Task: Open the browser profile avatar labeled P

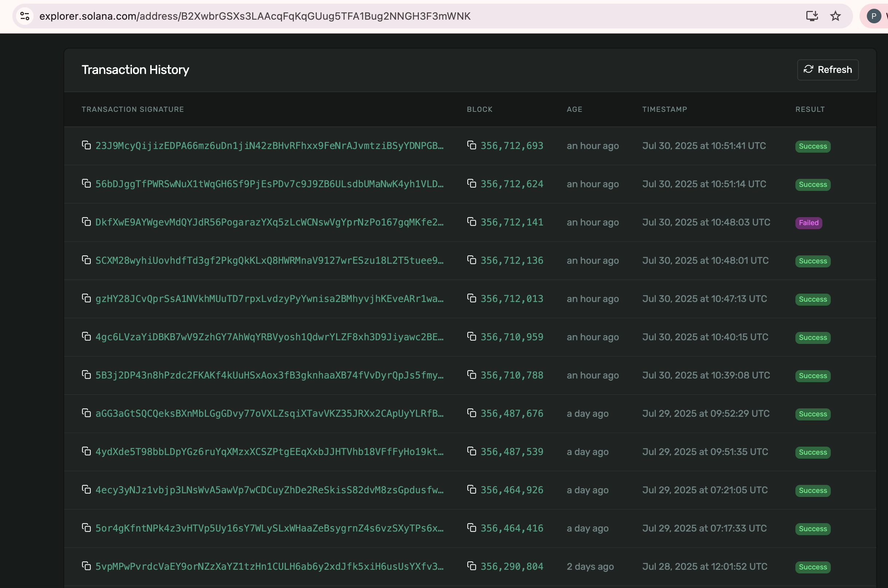Action: [x=874, y=16]
